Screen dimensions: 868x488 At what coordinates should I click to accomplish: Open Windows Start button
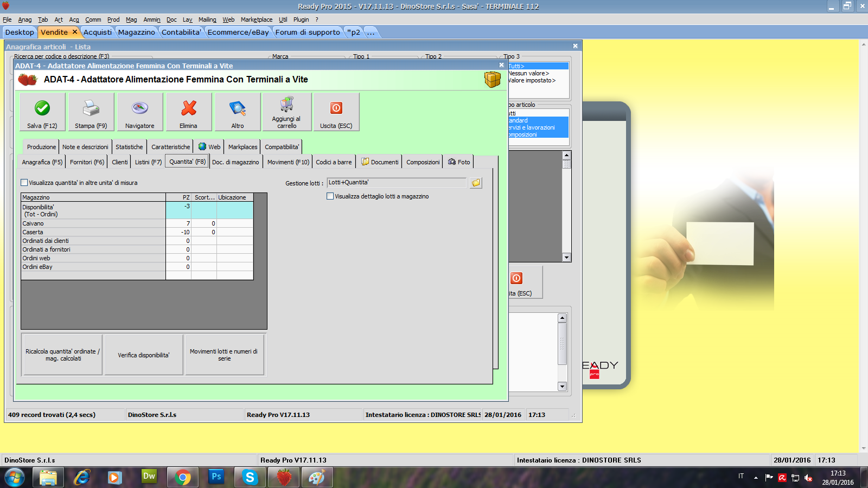[15, 477]
